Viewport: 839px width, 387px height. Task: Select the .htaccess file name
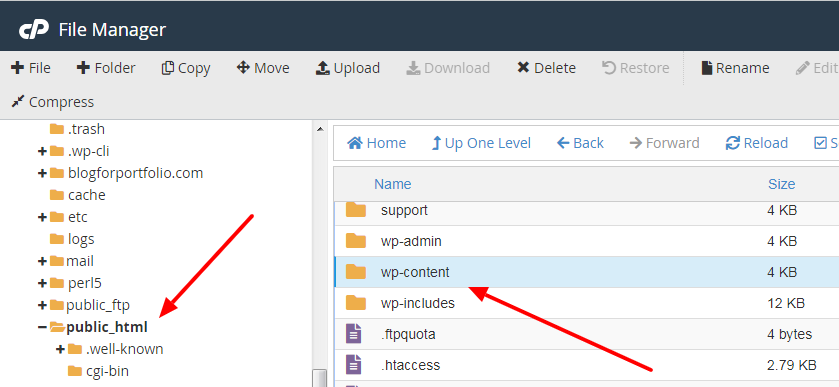click(x=410, y=366)
